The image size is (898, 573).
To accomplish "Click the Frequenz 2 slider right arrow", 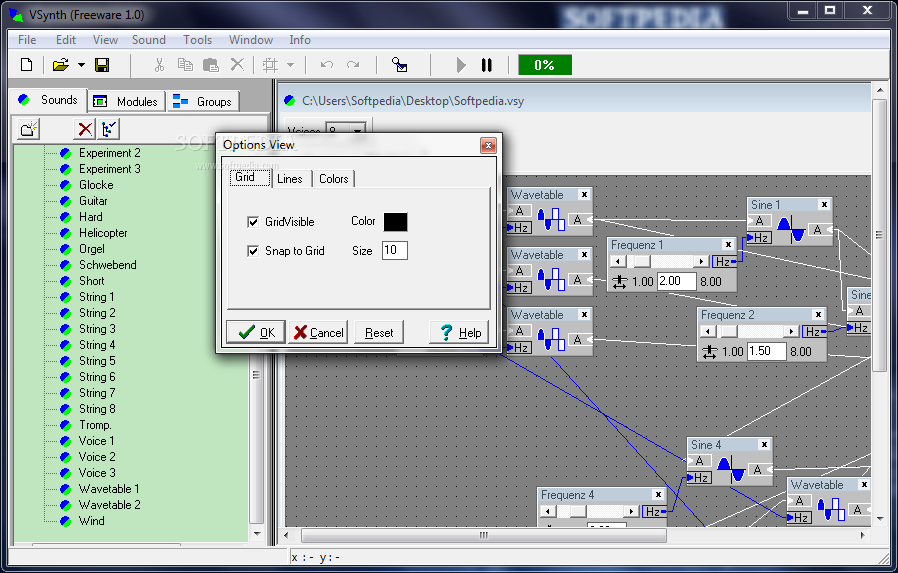I will pos(791,331).
